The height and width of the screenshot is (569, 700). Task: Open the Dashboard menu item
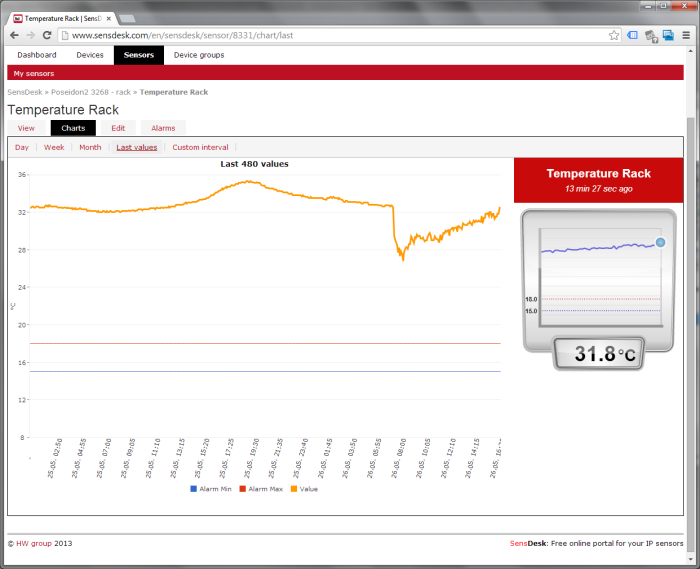(37, 55)
